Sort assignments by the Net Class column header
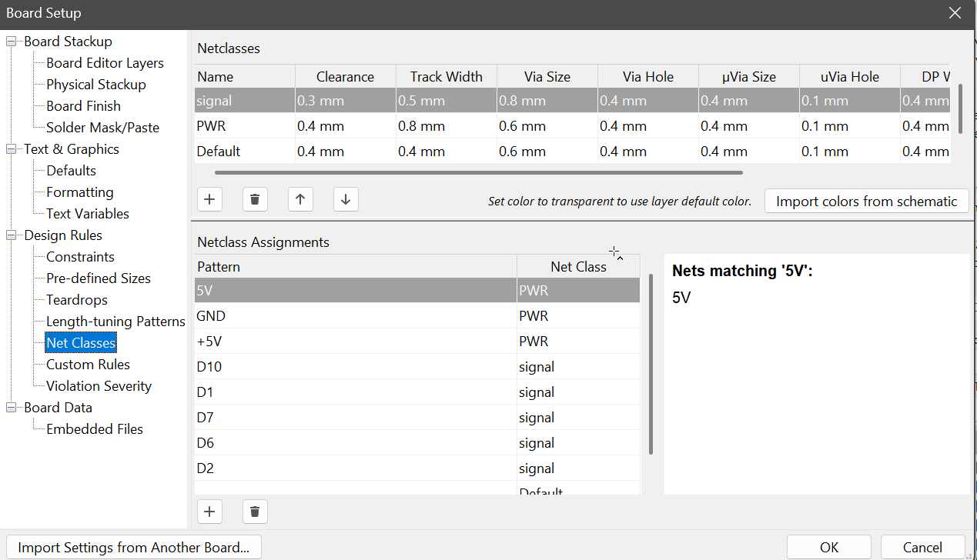977x560 pixels. pos(578,267)
